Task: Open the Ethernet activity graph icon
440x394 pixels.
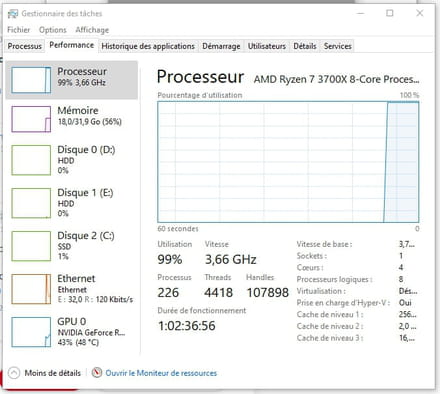Action: (x=31, y=289)
